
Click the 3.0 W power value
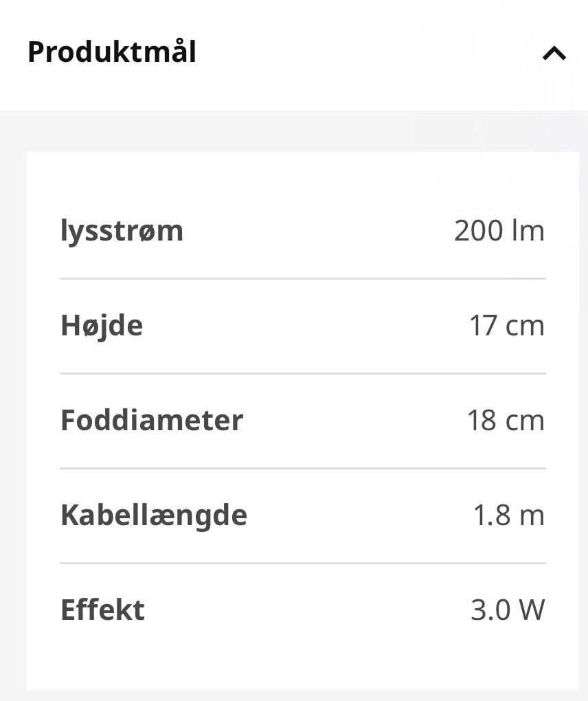tap(508, 610)
